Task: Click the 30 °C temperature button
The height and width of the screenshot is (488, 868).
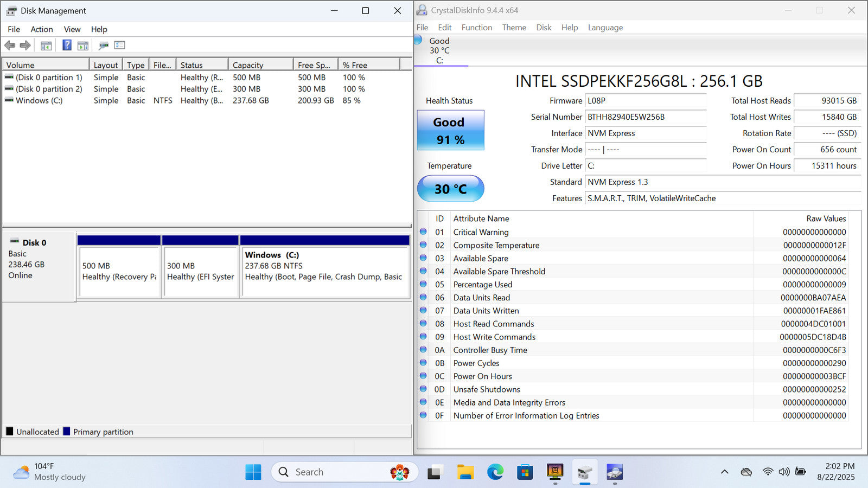Action: pos(450,189)
